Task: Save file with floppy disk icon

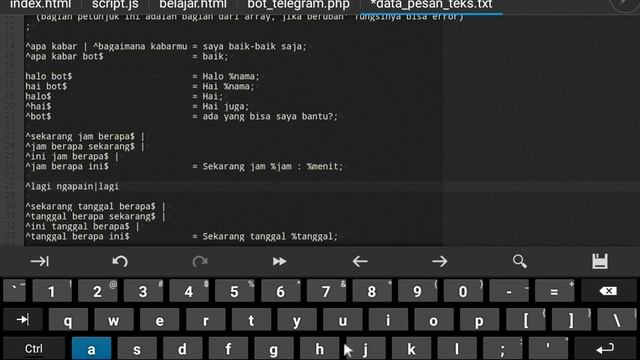Action: (600, 261)
